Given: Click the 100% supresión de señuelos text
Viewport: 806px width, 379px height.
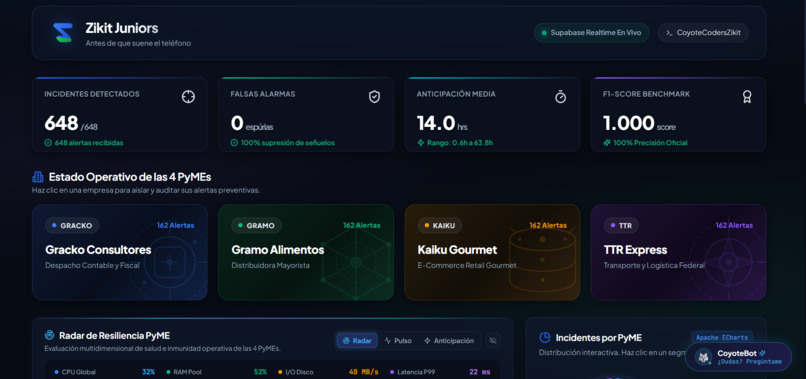Looking at the screenshot, I should point(287,143).
